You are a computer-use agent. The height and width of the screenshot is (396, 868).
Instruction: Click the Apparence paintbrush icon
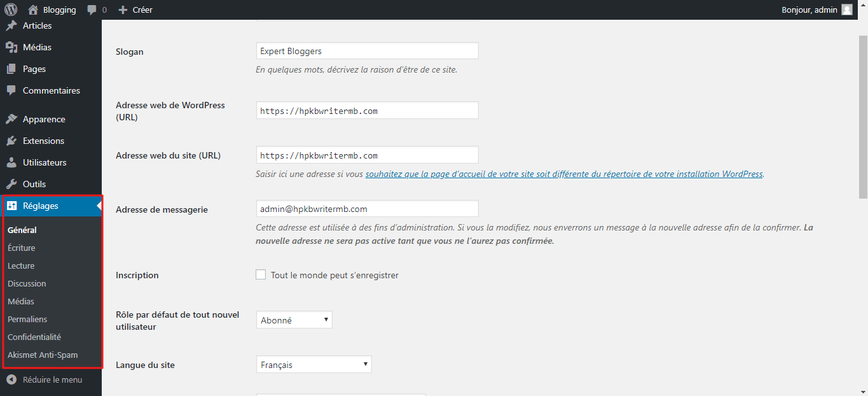click(11, 119)
